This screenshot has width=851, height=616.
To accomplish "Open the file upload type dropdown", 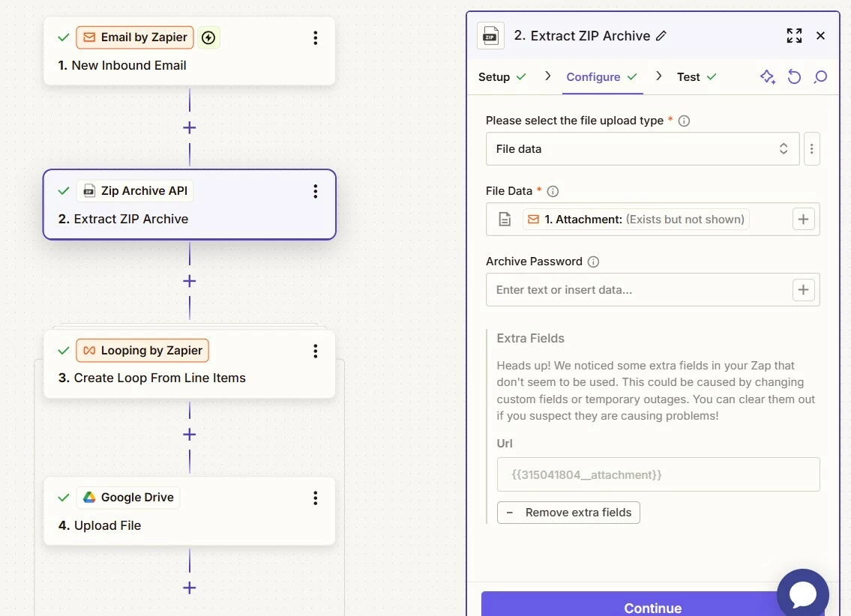I will (x=643, y=149).
